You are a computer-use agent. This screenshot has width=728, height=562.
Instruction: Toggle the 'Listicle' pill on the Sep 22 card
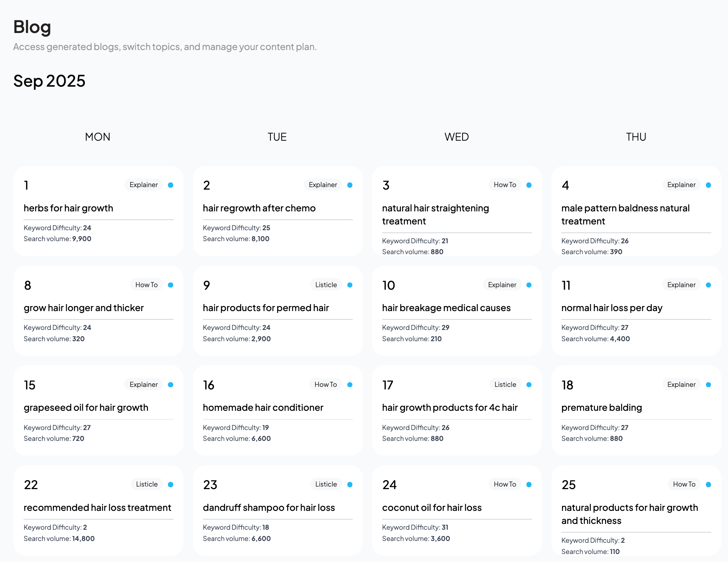146,484
